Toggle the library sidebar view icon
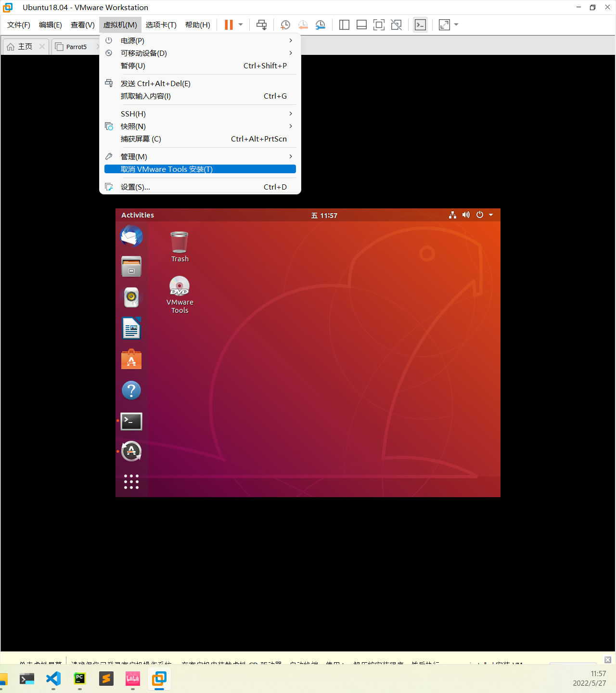The height and width of the screenshot is (693, 616). [x=344, y=25]
